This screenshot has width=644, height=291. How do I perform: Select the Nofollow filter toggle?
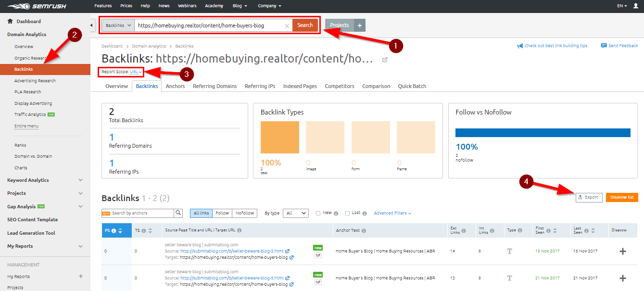(x=245, y=213)
